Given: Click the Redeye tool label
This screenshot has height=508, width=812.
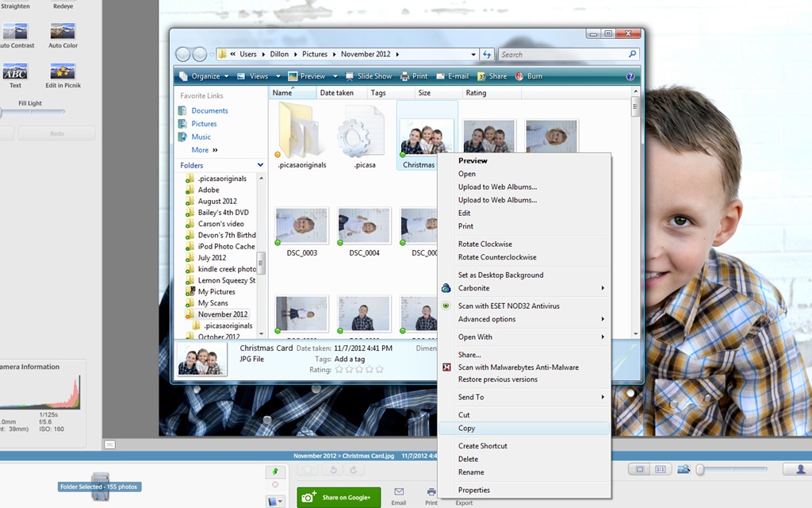Looking at the screenshot, I should 63,6.
